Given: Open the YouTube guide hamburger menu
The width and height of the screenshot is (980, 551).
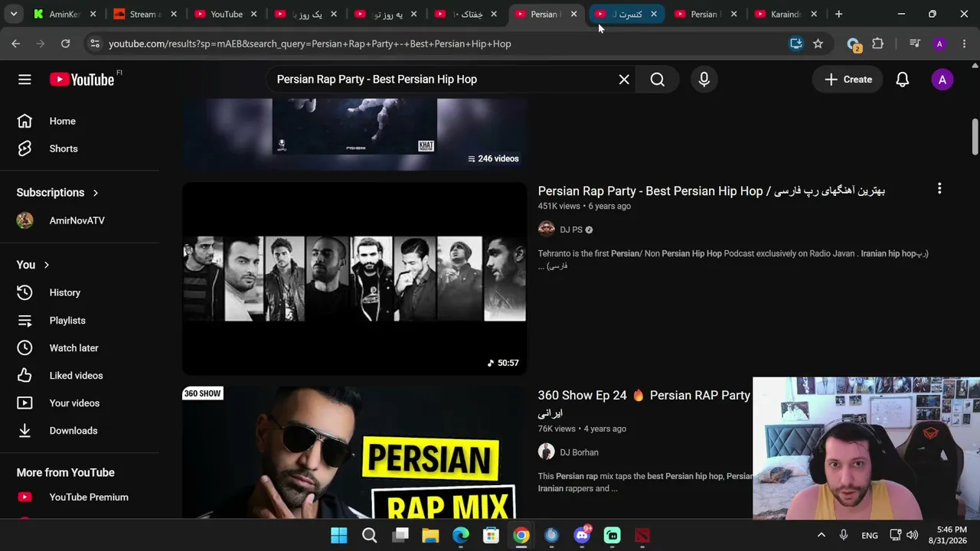Looking at the screenshot, I should pos(24,80).
